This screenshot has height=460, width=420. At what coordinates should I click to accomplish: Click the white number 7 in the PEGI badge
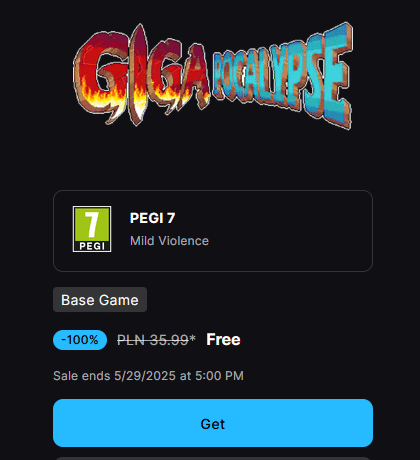pos(91,224)
